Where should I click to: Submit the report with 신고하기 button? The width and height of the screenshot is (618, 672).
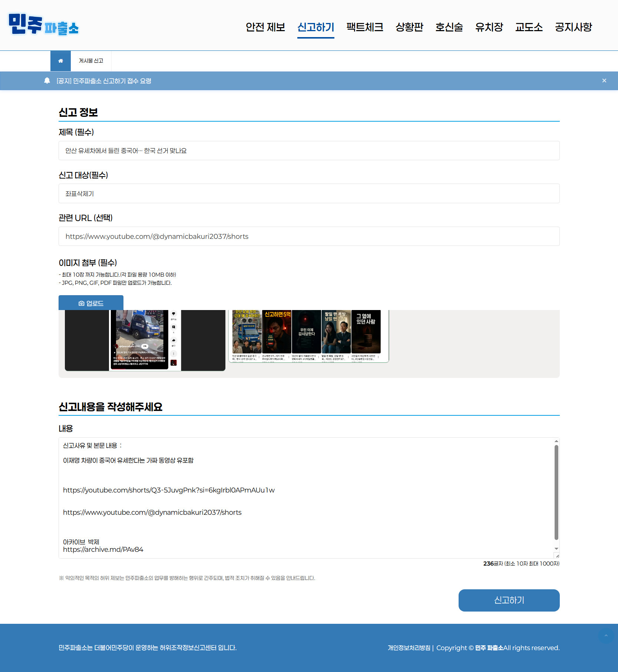coord(509,600)
